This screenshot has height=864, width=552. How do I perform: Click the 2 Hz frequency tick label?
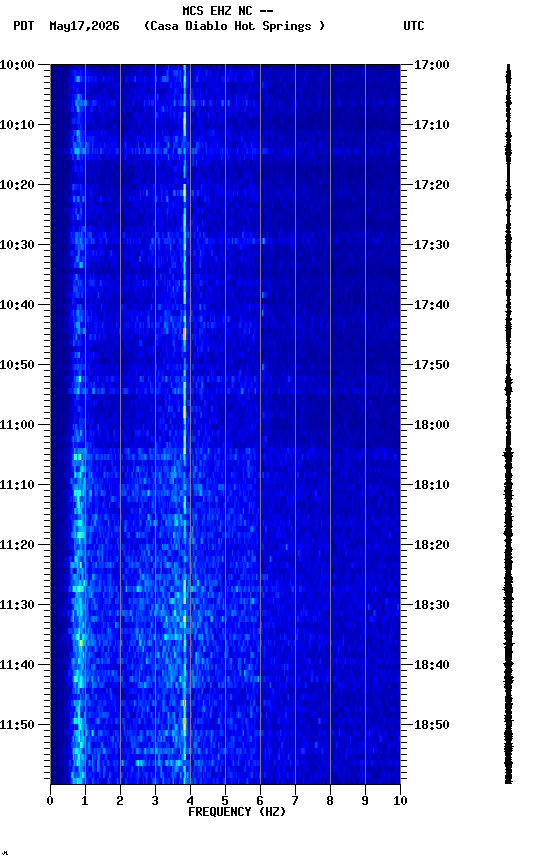tap(120, 801)
